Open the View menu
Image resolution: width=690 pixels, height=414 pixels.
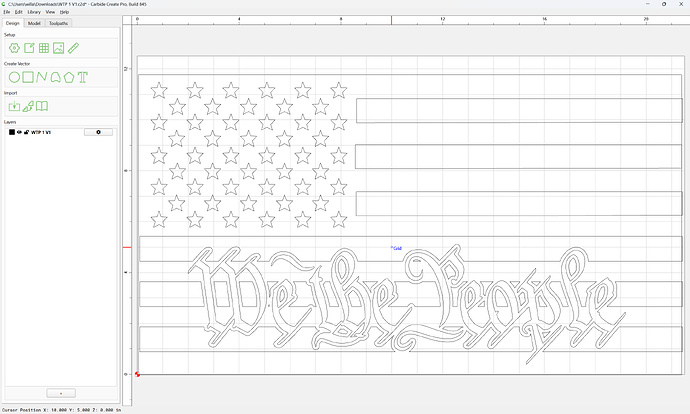pos(51,12)
